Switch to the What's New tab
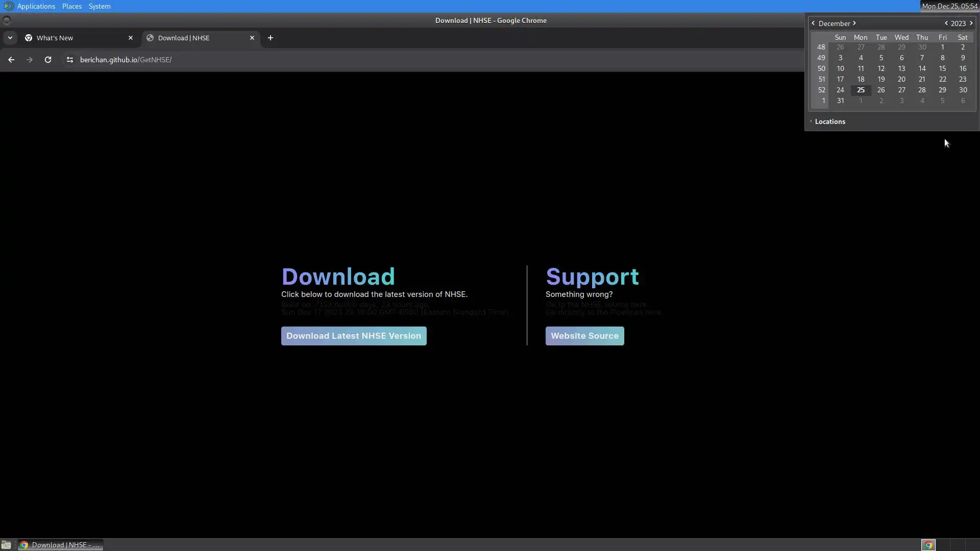The image size is (980, 551). pos(77,38)
